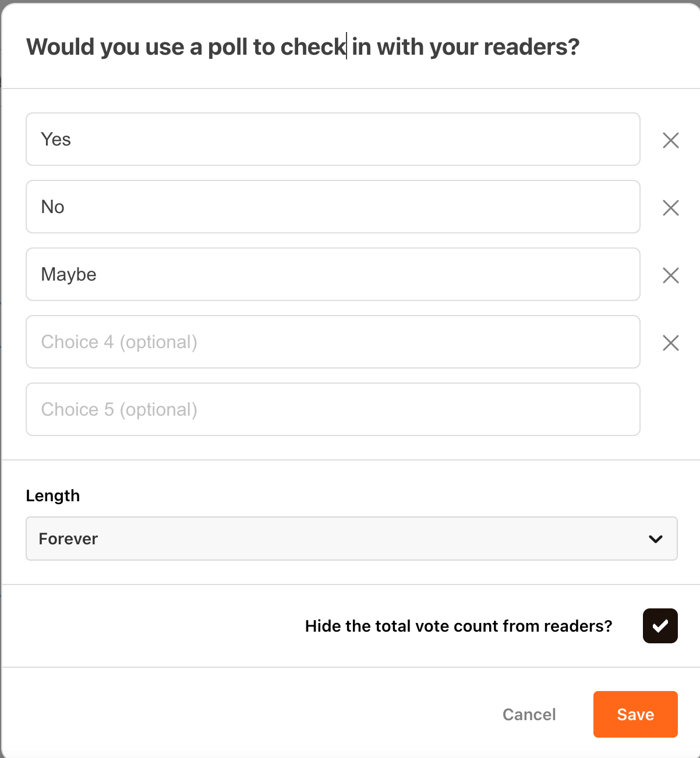Delete the "No" answer option
The width and height of the screenshot is (700, 758).
click(670, 207)
